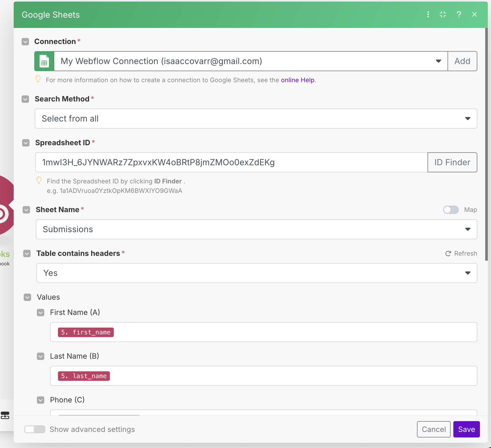Screen dimensions: 491x448
Task: Collapse the Last Name (B) field
Action: (41, 356)
